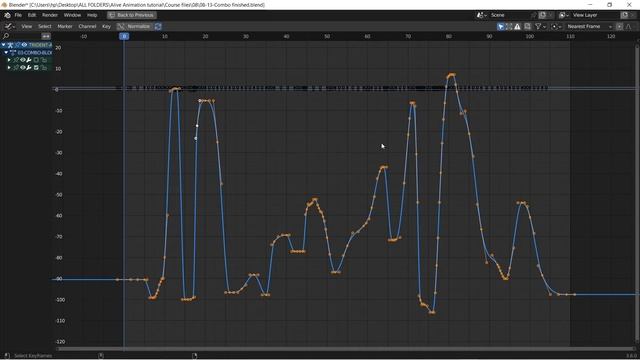640x360 pixels.
Task: Toggle mute checkbox on second green group
Action: point(36,67)
